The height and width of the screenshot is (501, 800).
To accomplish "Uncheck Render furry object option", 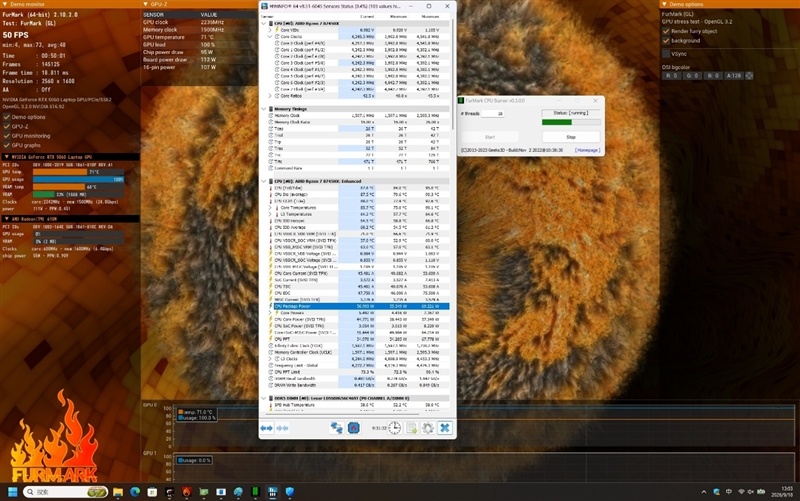I will coord(666,31).
